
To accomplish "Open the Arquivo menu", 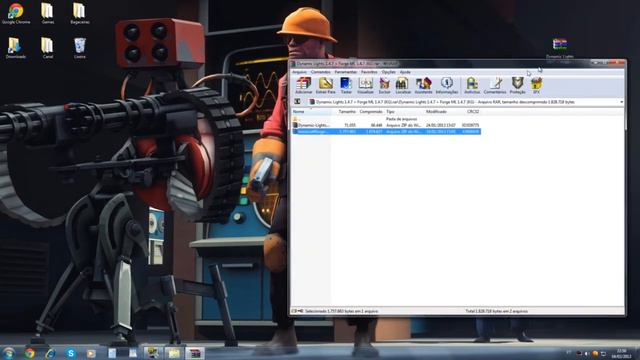I will pyautogui.click(x=299, y=72).
